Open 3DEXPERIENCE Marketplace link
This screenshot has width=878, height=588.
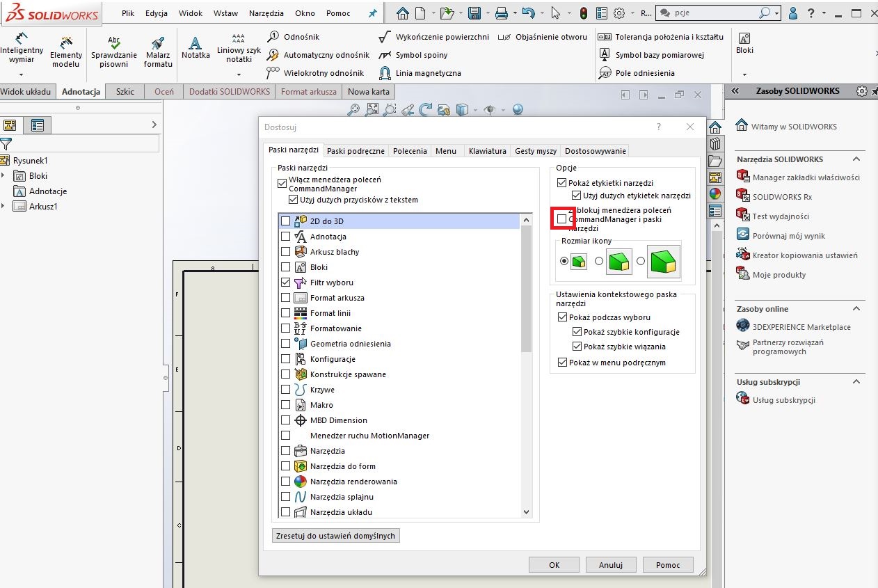coord(794,327)
